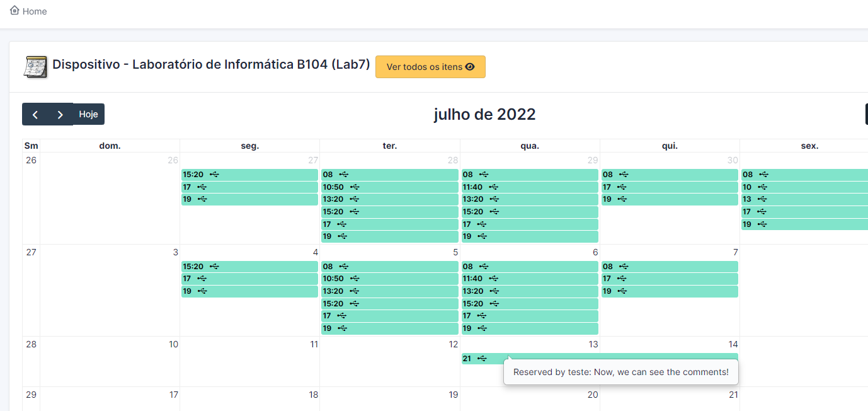The height and width of the screenshot is (411, 868).
Task: Click eye icon in 'Ver todos os itens'
Action: point(470,67)
